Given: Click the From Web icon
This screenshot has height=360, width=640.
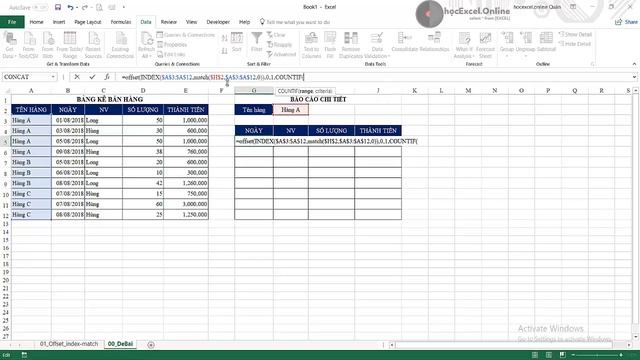Looking at the screenshot, I should coord(47,45).
